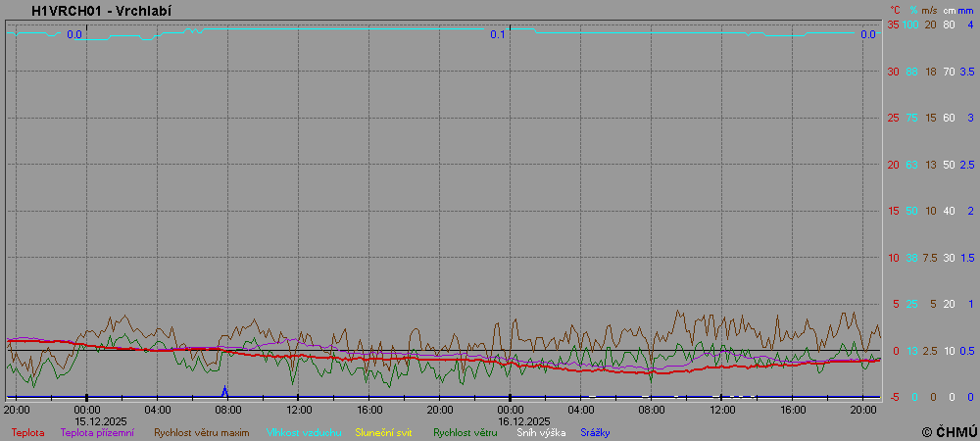This screenshot has width=980, height=441.
Task: Click the blue mm unit header
Action: pos(965,10)
